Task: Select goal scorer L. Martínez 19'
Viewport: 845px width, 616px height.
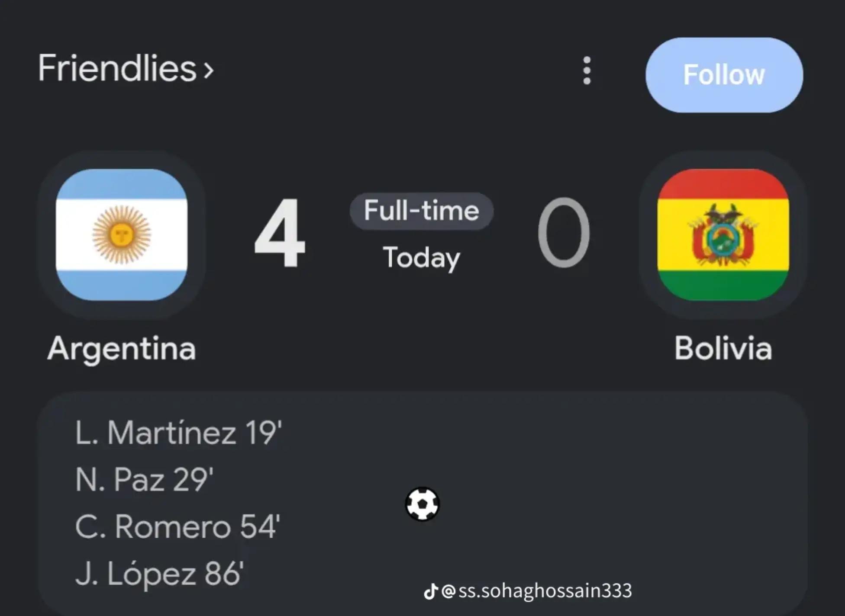Action: coord(178,433)
